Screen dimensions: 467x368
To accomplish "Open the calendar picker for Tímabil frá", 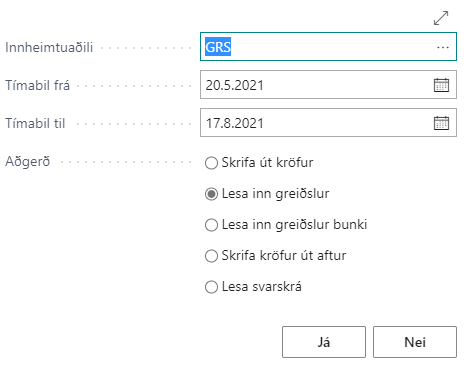I will 441,85.
